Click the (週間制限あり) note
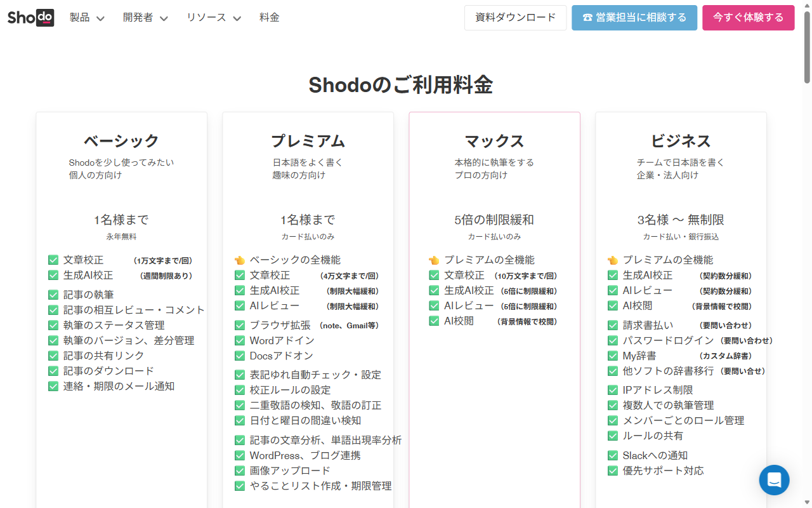Image resolution: width=812 pixels, height=508 pixels. click(x=166, y=276)
